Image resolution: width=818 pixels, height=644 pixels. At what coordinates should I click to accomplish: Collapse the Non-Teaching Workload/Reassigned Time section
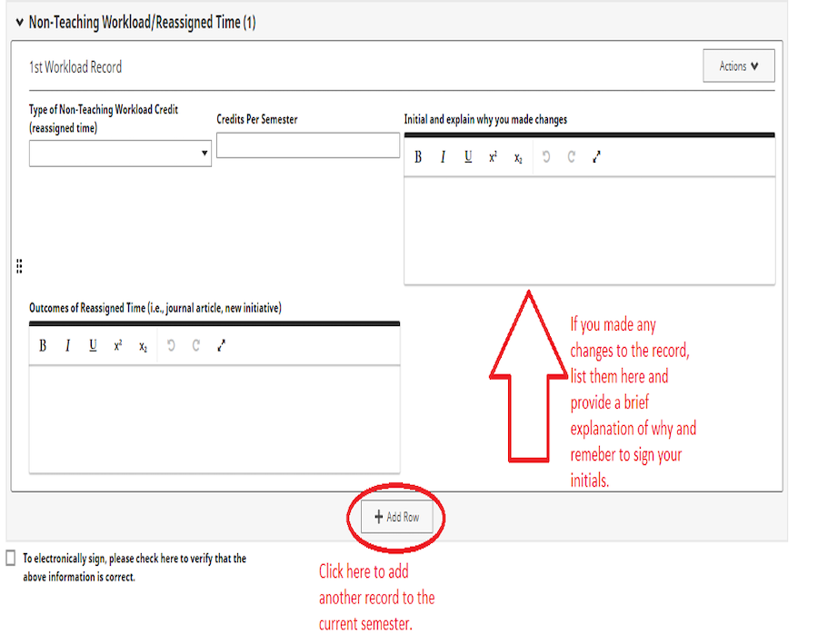[x=20, y=23]
